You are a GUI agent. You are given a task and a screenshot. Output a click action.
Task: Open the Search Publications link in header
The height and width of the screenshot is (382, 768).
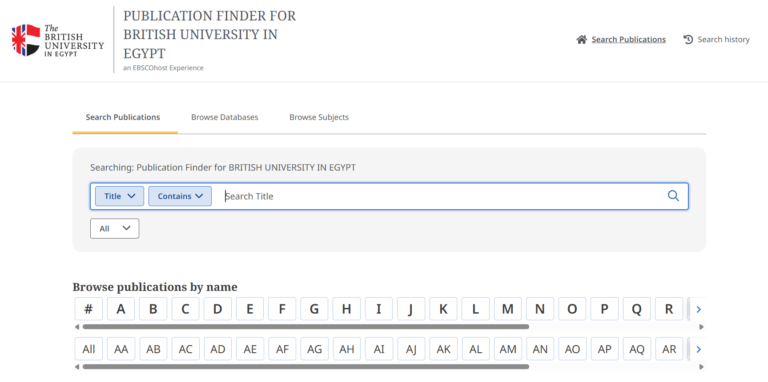[628, 40]
